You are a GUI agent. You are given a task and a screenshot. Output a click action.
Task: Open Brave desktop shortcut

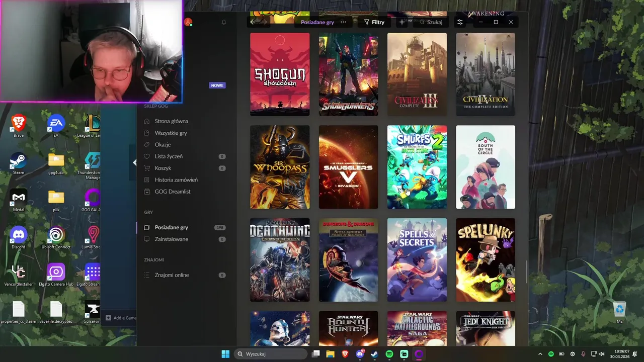click(19, 126)
